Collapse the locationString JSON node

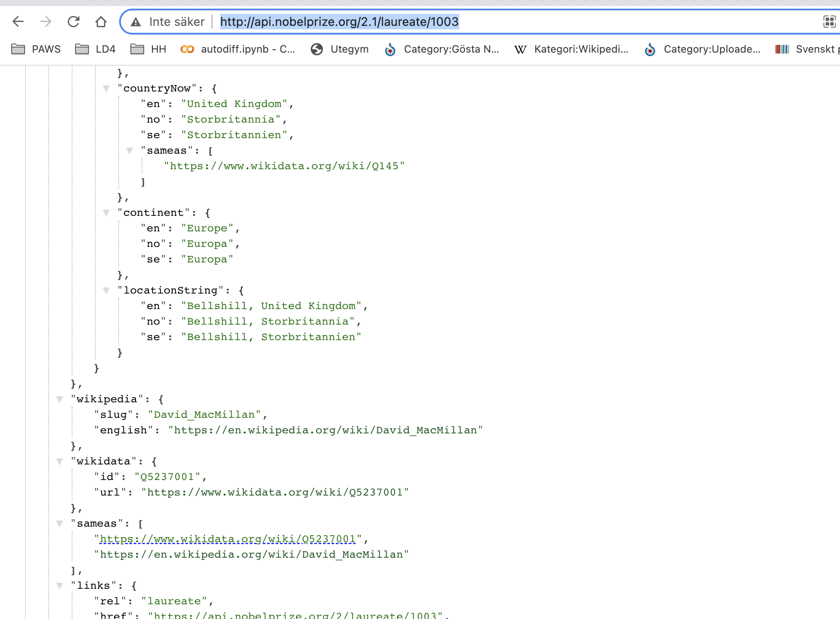pyautogui.click(x=106, y=291)
